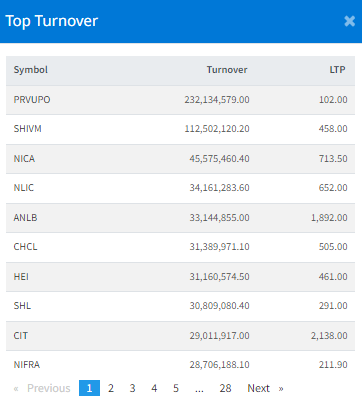The width and height of the screenshot is (362, 404).
Task: Close the Top Turnover dialog
Action: point(349,21)
